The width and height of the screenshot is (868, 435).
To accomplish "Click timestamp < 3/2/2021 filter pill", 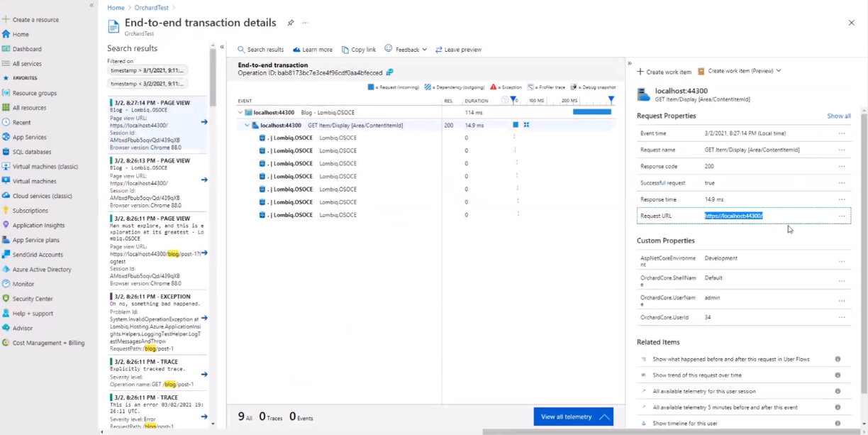I will [147, 84].
